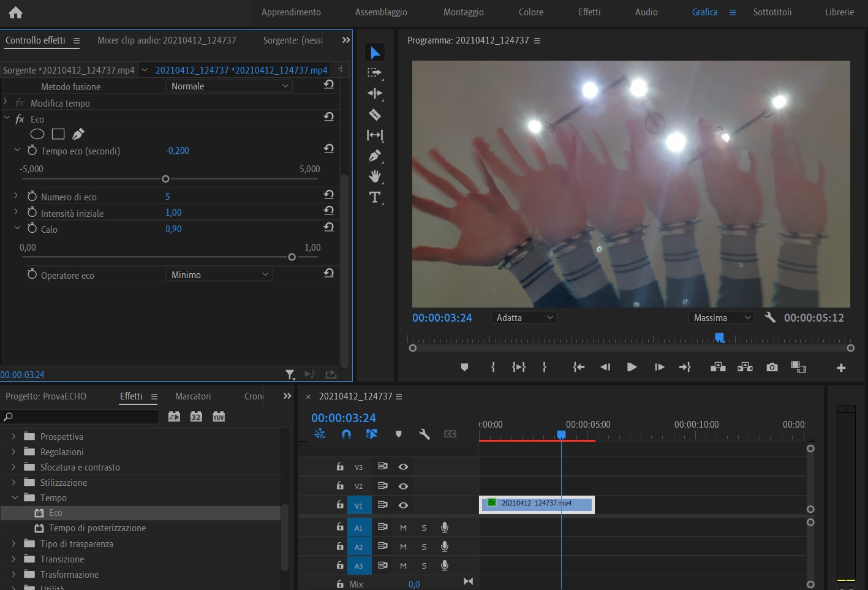Screen dimensions: 868x590
Task: Switch to the Montaggio workspace
Action: click(x=464, y=12)
